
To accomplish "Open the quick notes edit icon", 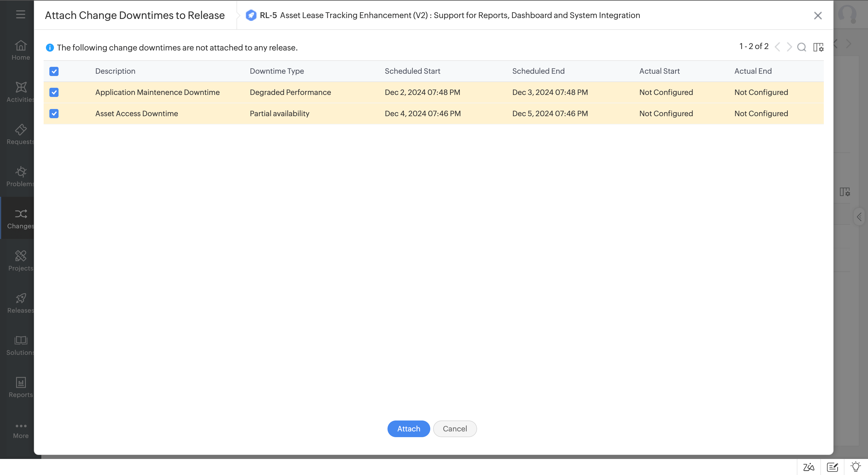I will (x=832, y=467).
